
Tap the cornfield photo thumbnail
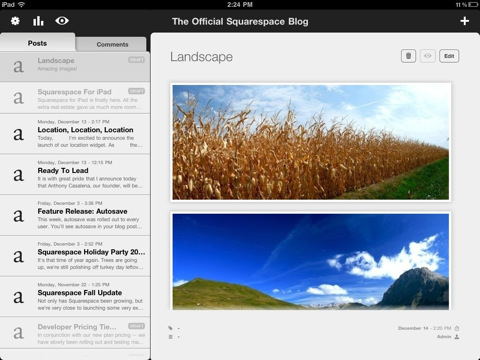[311, 142]
